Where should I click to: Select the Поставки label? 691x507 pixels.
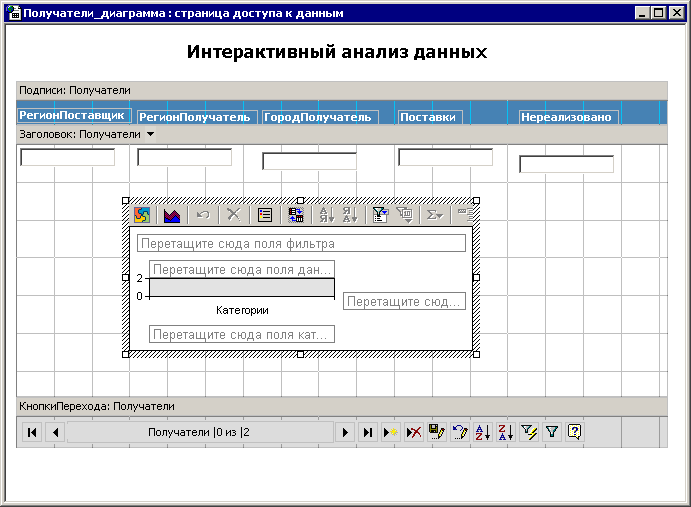coord(430,117)
